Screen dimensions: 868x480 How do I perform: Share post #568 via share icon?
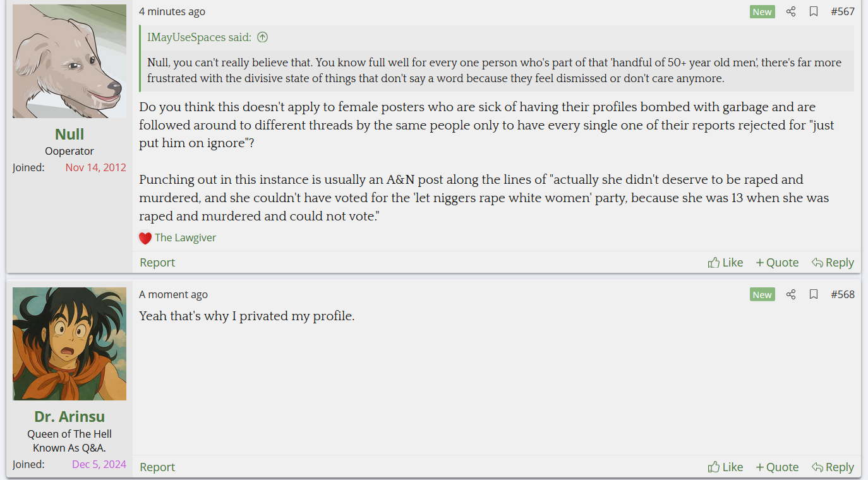[x=791, y=294]
